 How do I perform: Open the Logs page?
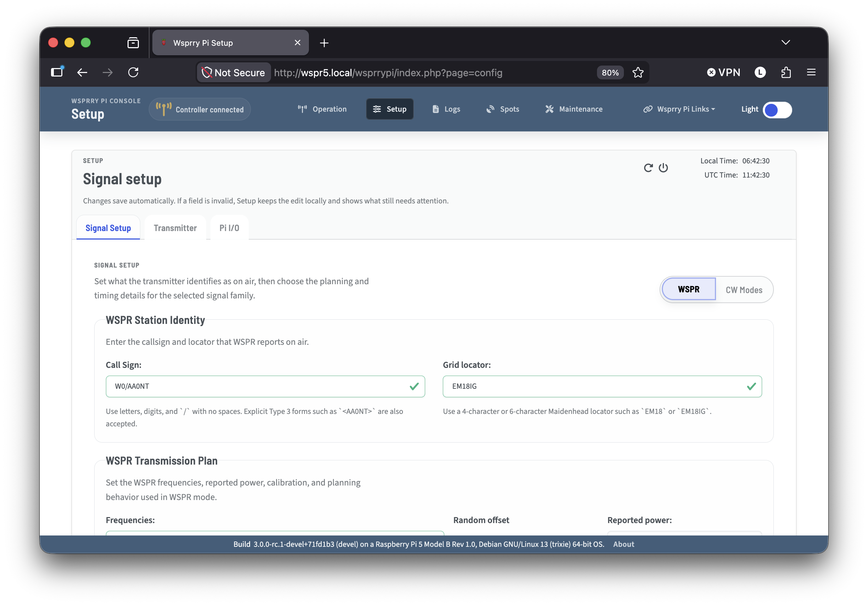(446, 109)
